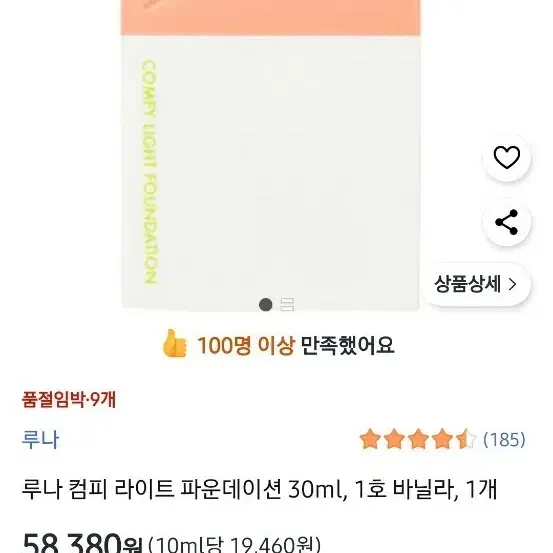Tap the orange 100명 이상 text
The image size is (553, 553).
(x=245, y=345)
